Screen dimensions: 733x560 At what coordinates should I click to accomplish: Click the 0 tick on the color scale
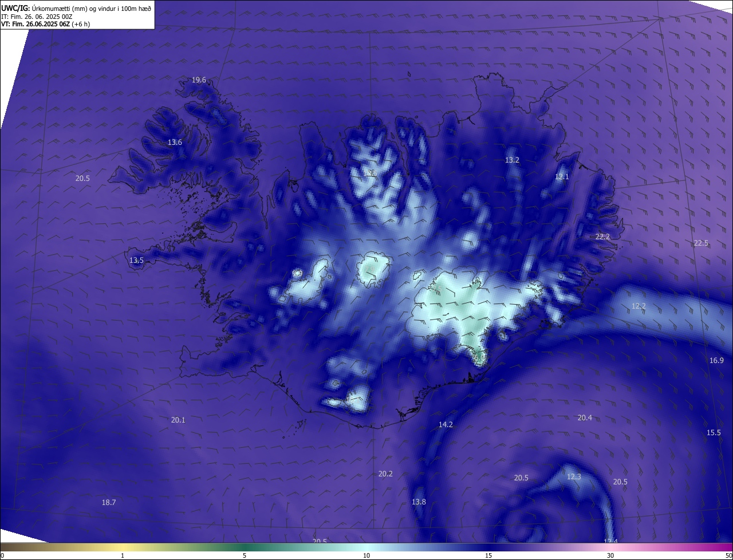tap(2, 555)
